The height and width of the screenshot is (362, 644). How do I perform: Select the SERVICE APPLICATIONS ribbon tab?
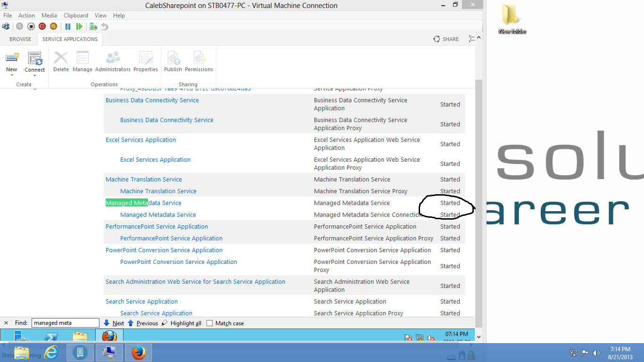[x=70, y=39]
